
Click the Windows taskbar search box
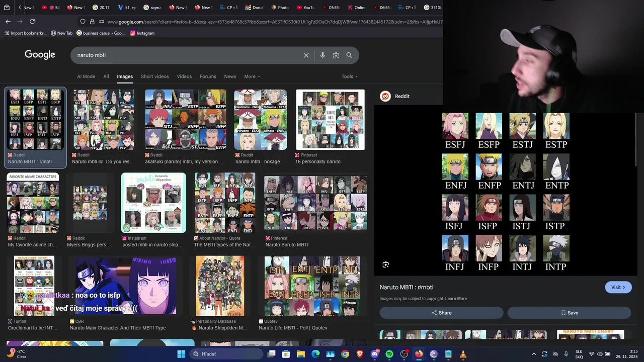pyautogui.click(x=226, y=354)
